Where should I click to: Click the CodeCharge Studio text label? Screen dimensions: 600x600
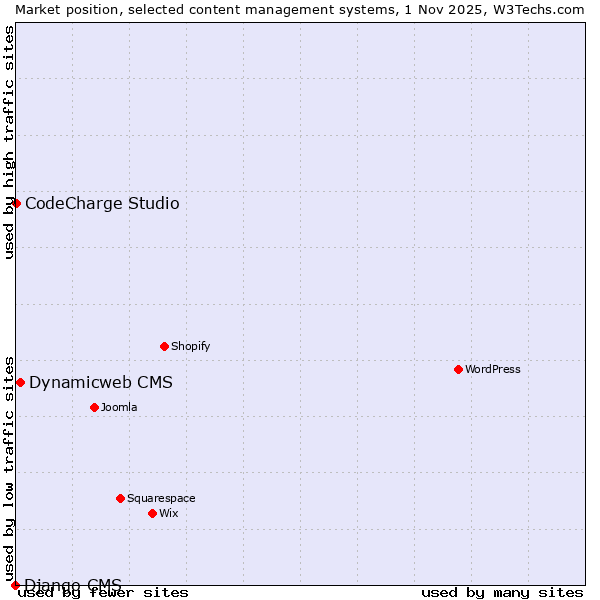(x=102, y=204)
